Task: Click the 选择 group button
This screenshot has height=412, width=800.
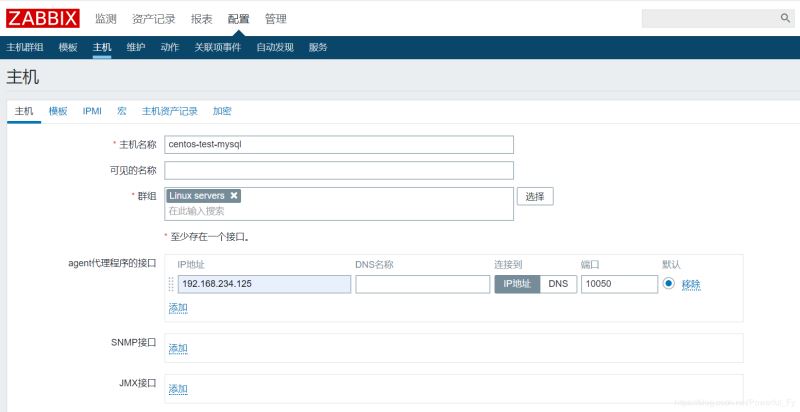Action: tap(535, 197)
